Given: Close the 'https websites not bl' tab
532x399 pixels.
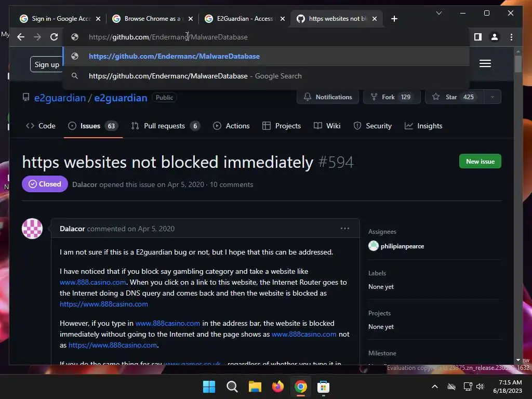Looking at the screenshot, I should (x=375, y=19).
